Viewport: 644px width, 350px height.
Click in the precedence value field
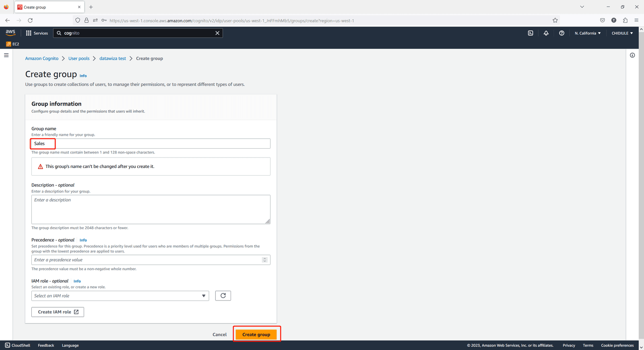pos(151,260)
